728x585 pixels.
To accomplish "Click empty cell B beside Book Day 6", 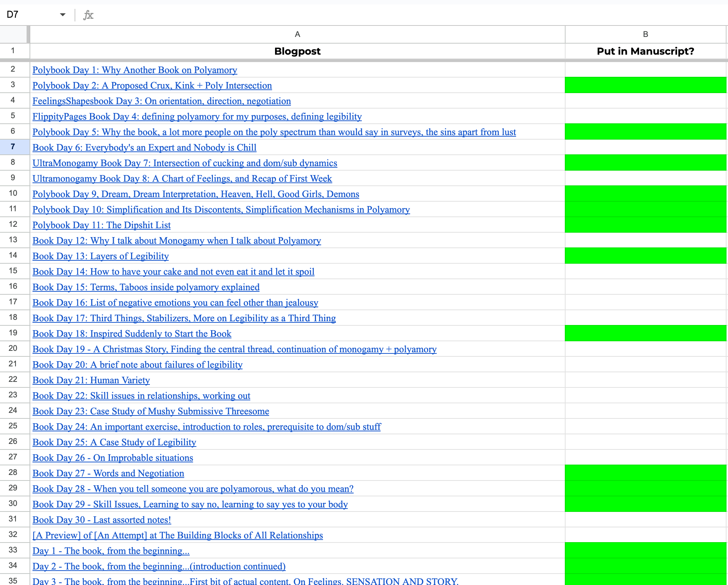I will click(645, 147).
